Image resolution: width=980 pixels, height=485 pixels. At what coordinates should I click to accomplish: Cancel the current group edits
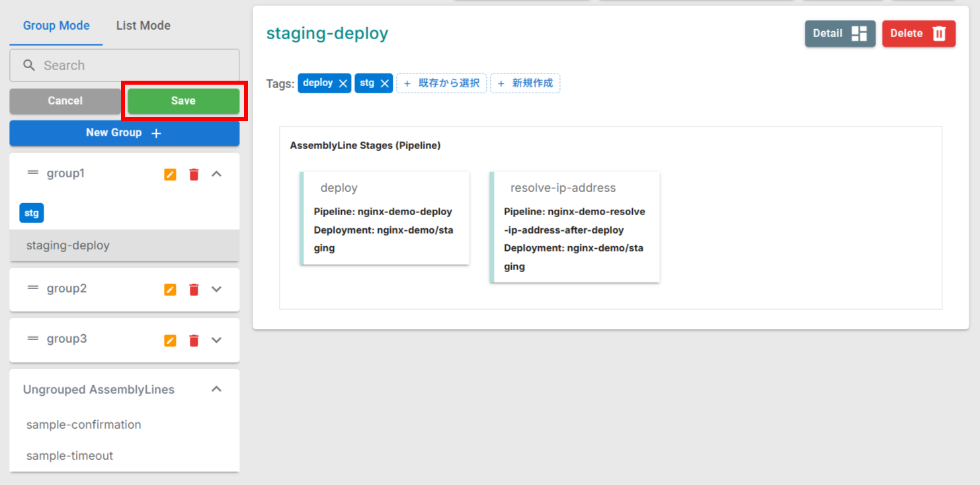(65, 101)
